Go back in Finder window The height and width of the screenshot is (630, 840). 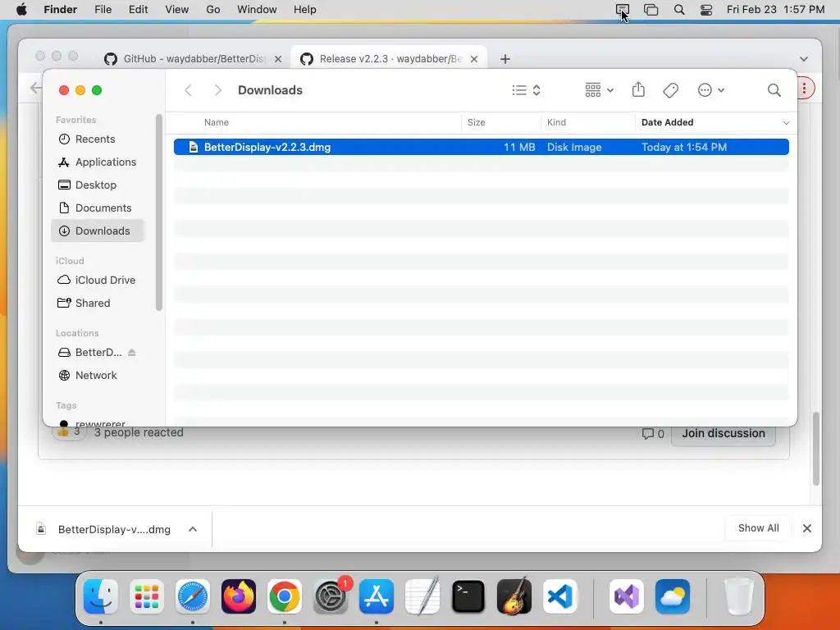(188, 90)
